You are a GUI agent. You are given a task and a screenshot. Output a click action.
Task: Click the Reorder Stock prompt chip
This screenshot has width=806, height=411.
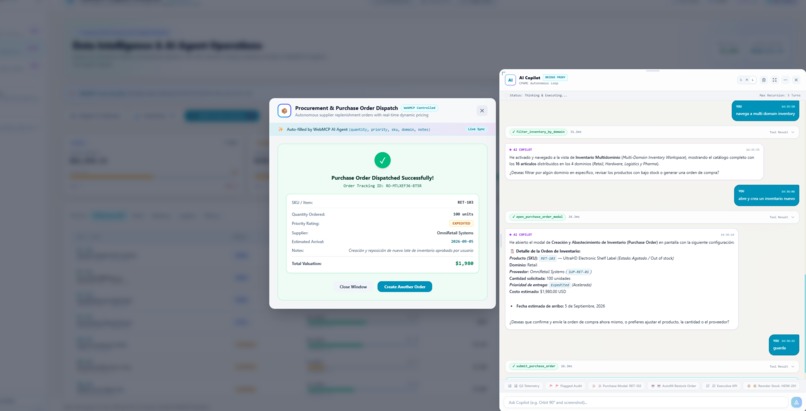[x=771, y=386]
